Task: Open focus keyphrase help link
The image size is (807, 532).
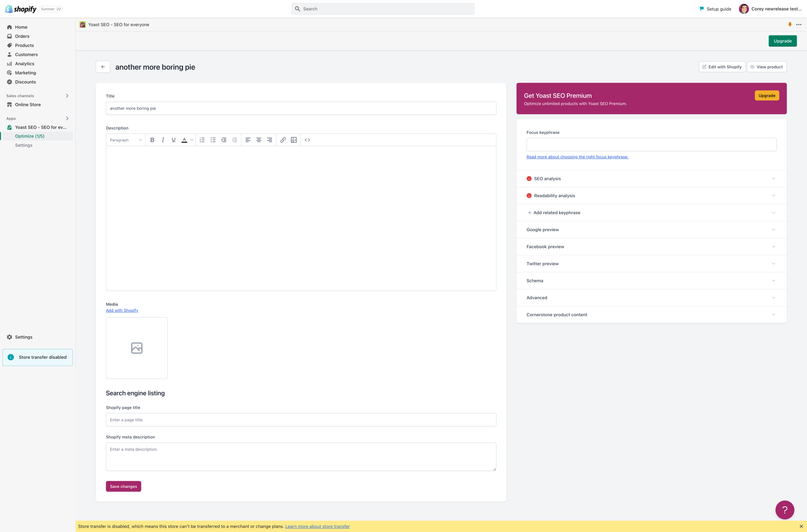Action: [x=577, y=157]
